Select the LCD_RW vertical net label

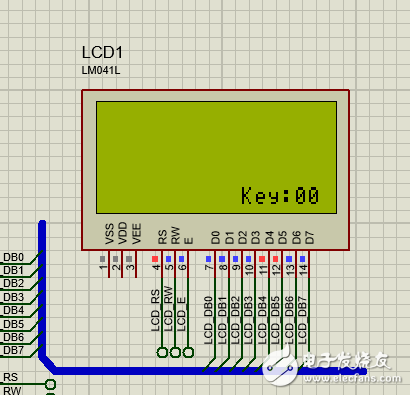click(168, 309)
